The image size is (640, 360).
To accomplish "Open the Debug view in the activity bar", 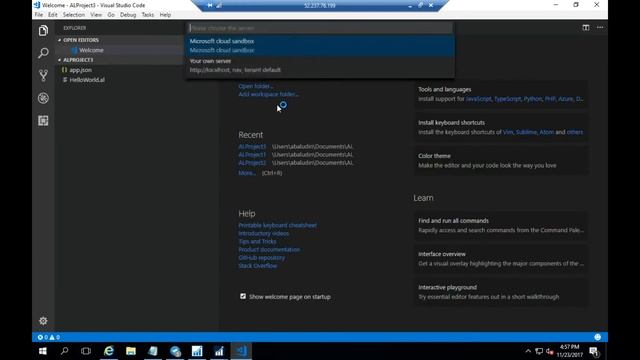I will 43,98.
